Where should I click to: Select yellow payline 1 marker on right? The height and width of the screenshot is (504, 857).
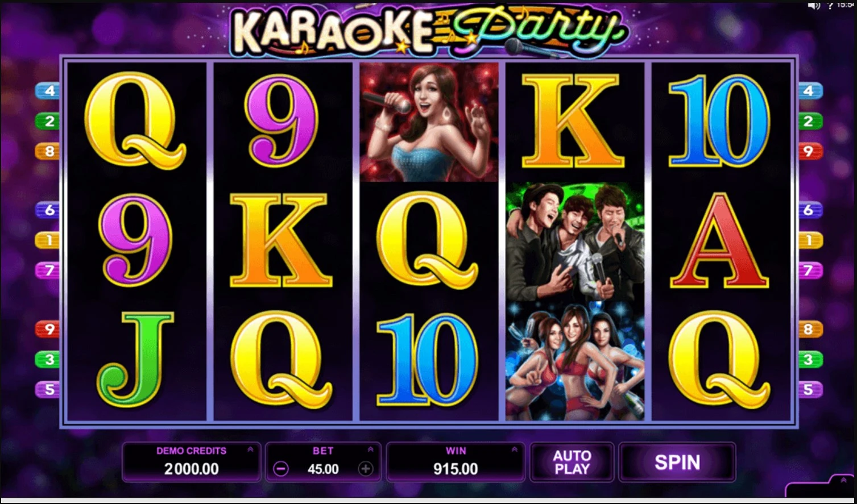(810, 240)
